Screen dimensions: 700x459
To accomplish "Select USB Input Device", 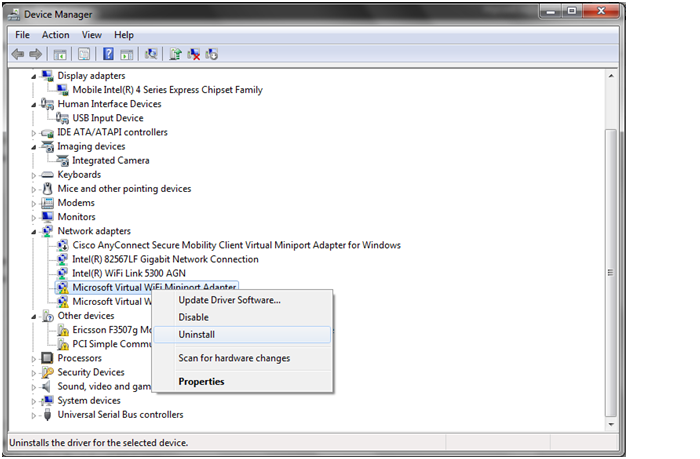I will [x=108, y=118].
